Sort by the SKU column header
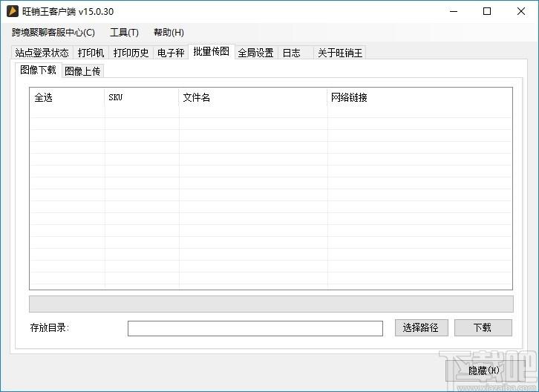Viewport: 539px width, 392px height. tap(141, 97)
